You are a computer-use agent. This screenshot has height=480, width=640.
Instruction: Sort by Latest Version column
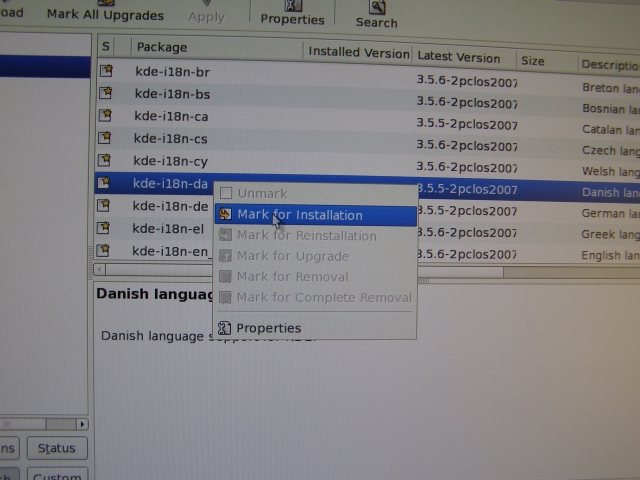coord(464,58)
